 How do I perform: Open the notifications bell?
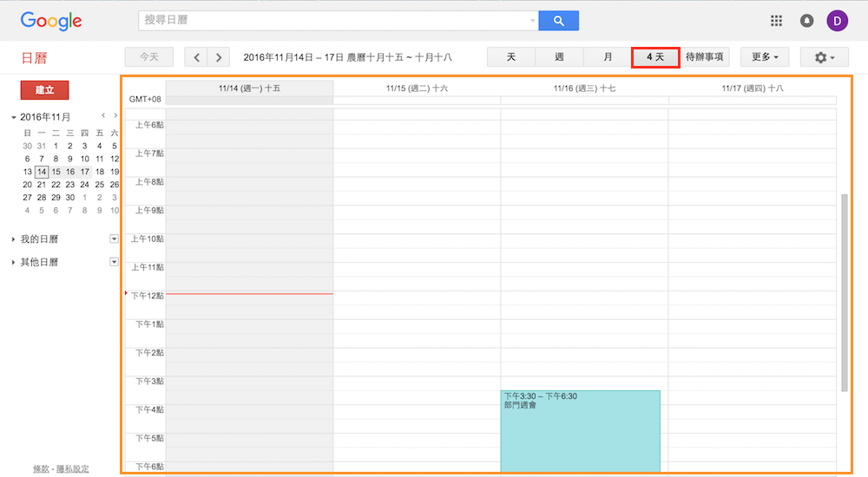tap(806, 21)
